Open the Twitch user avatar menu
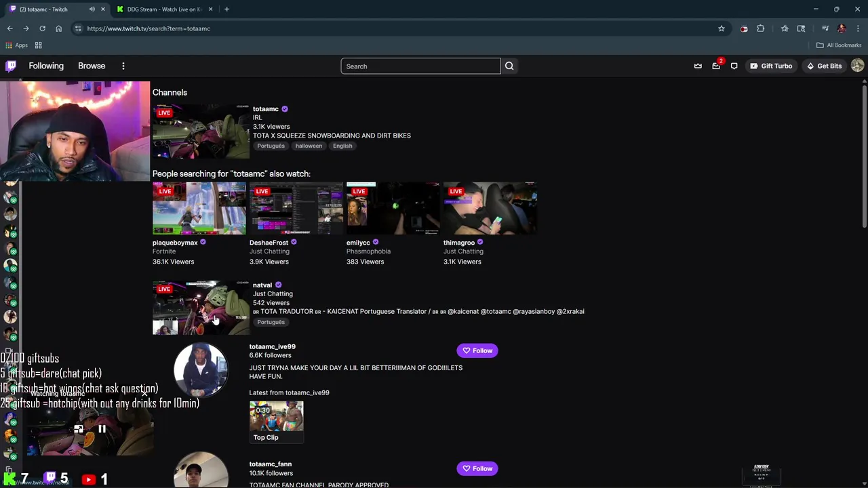The width and height of the screenshot is (868, 488). [x=858, y=66]
